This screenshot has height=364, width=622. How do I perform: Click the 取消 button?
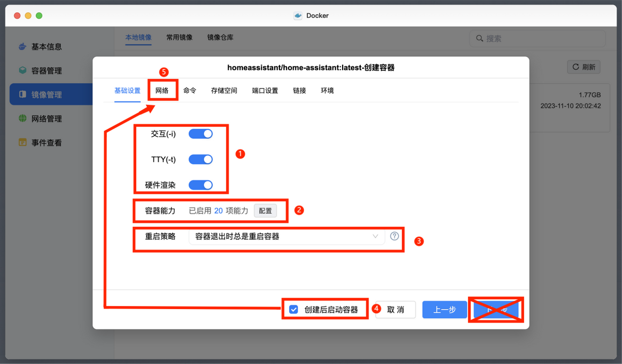(x=395, y=310)
